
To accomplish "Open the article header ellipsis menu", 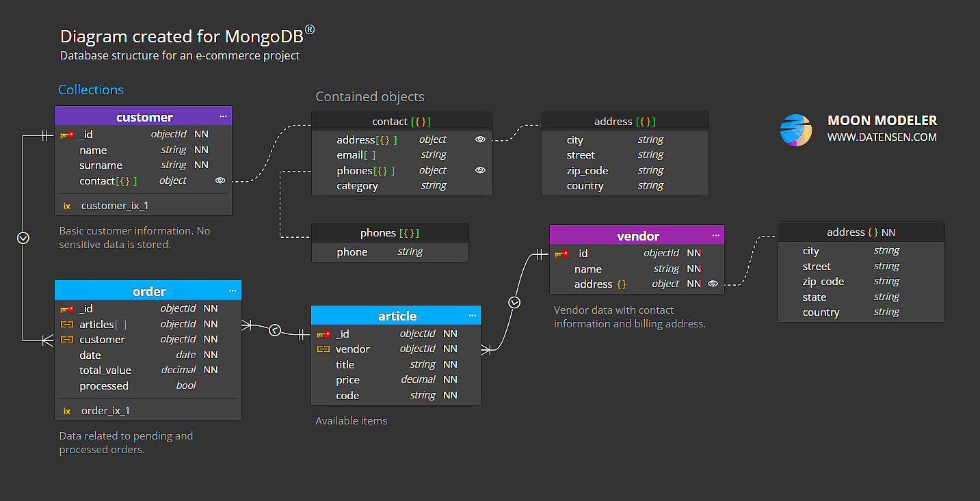I will tap(472, 315).
